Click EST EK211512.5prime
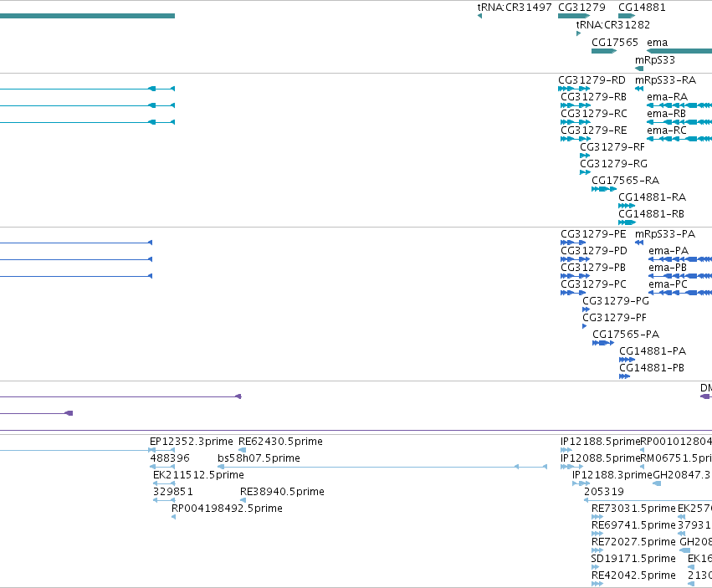 198,475
